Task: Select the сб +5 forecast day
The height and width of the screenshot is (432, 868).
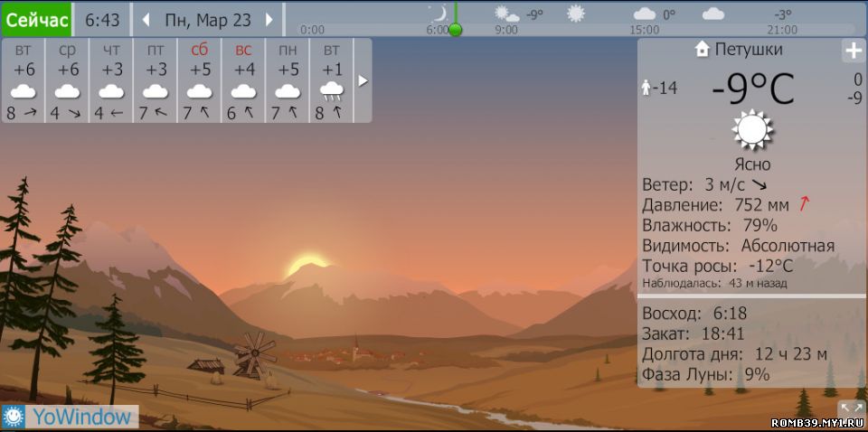Action: coord(199,80)
